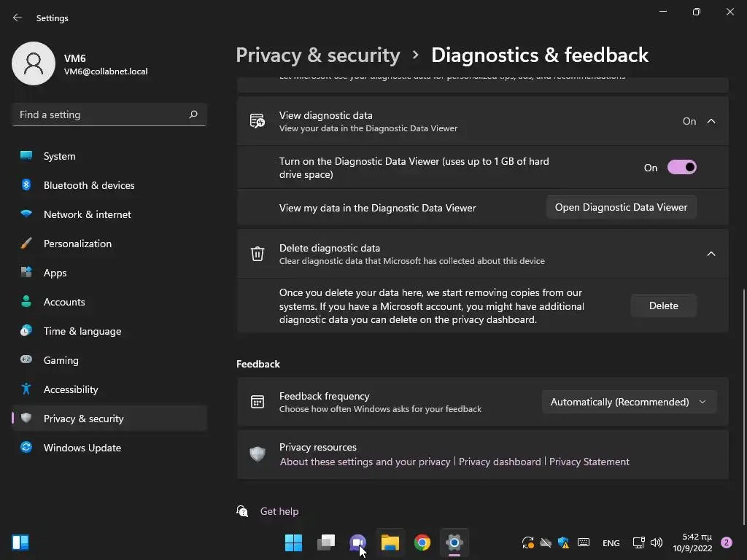Screen dimensions: 747x560
Task: Select Gaming label in the sidebar
Action: pos(61,360)
